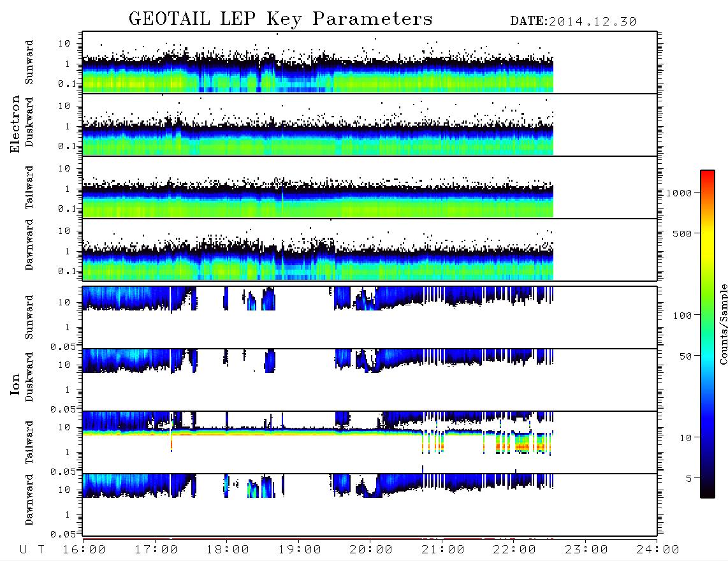Image resolution: width=728 pixels, height=561 pixels.
Task: Click the 19:00 time axis label
Action: click(300, 550)
